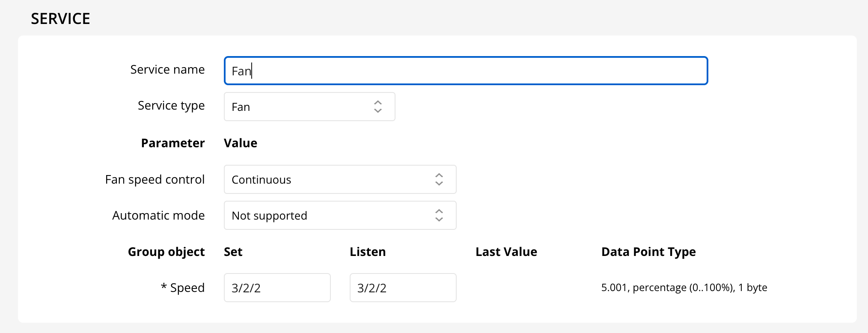Click the Last Value column header
This screenshot has height=333, width=868.
click(x=506, y=252)
